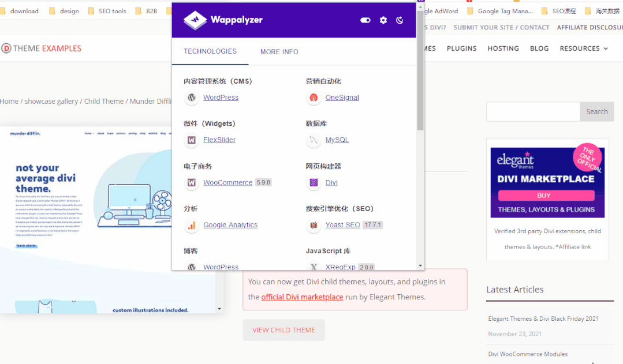Click the Wappalyzer logo icon
The width and height of the screenshot is (623, 364).
(195, 20)
